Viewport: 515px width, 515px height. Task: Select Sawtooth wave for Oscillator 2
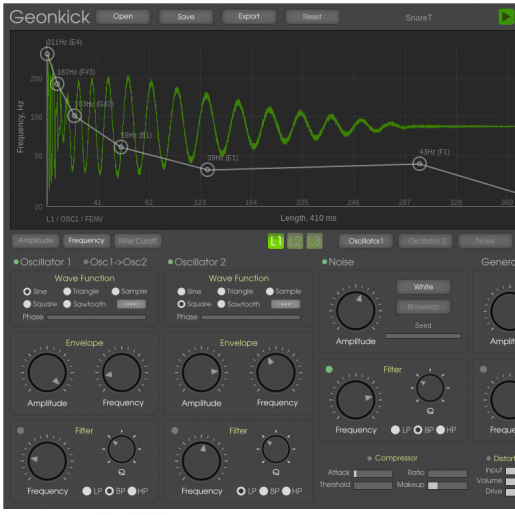tap(221, 304)
